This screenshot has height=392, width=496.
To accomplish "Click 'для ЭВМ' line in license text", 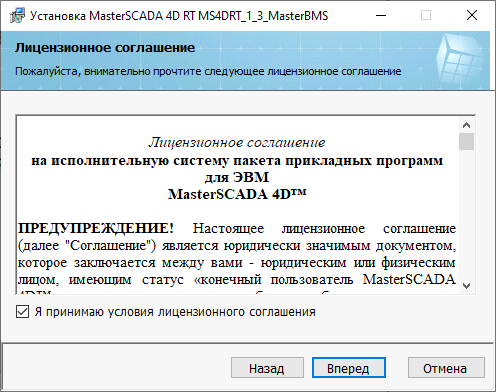I will click(x=237, y=177).
